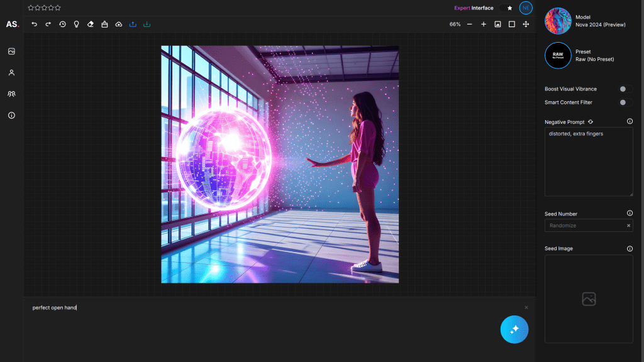Click the community icon in left sidebar
The image size is (644, 362).
(11, 94)
